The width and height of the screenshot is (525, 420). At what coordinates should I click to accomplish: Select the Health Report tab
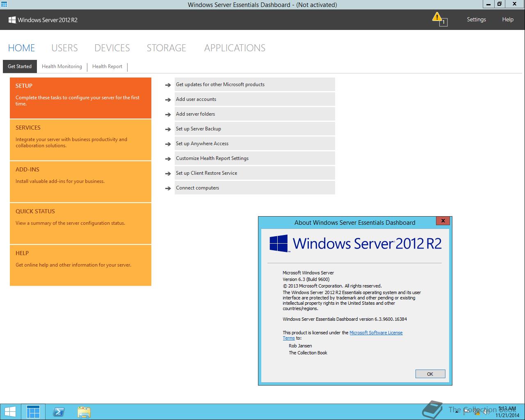tap(107, 66)
